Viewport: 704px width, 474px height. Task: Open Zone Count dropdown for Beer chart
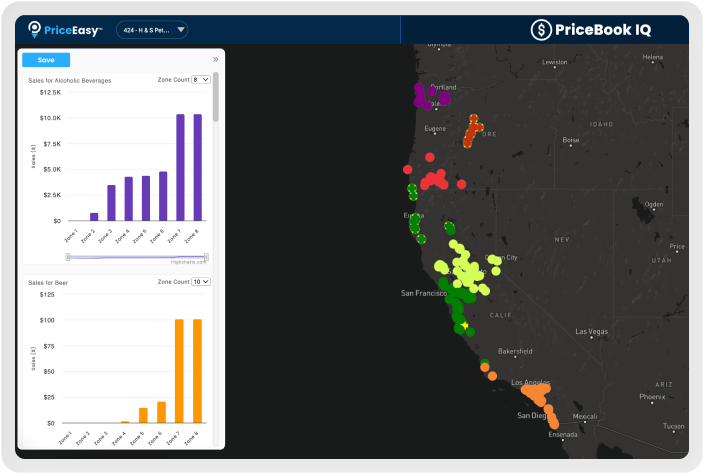coord(201,282)
